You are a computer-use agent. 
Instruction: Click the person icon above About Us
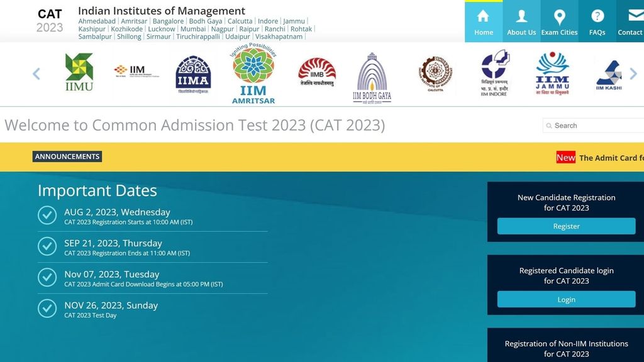(521, 16)
